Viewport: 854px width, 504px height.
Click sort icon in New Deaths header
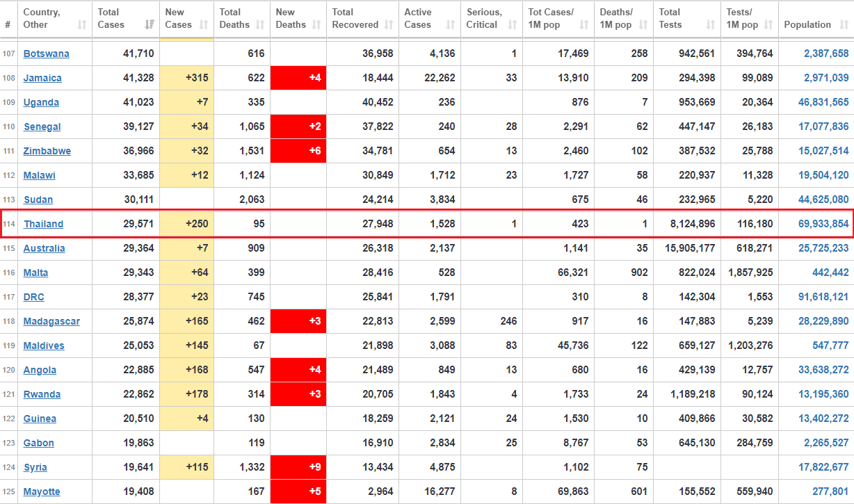click(x=316, y=25)
